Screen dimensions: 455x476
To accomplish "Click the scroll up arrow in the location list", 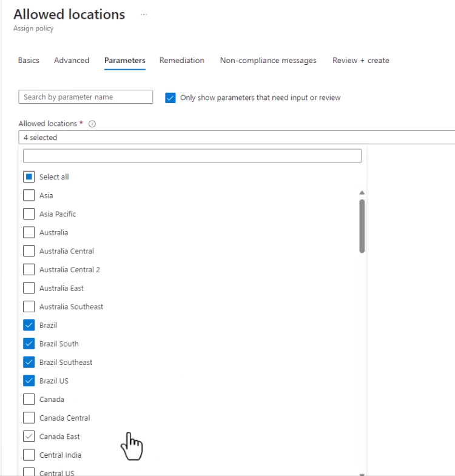I will (x=362, y=193).
